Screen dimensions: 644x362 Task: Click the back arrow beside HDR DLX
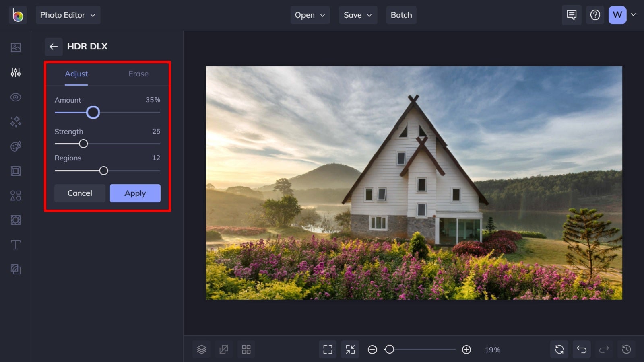(54, 47)
